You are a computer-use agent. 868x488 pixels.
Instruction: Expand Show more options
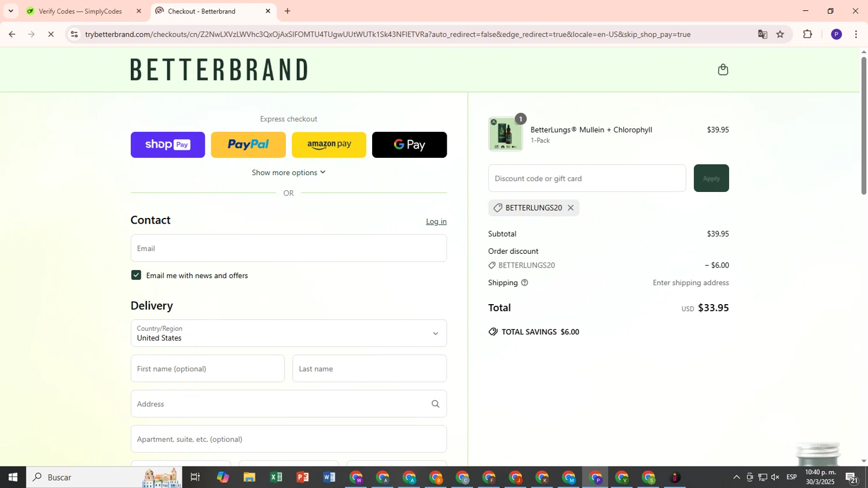pos(288,172)
